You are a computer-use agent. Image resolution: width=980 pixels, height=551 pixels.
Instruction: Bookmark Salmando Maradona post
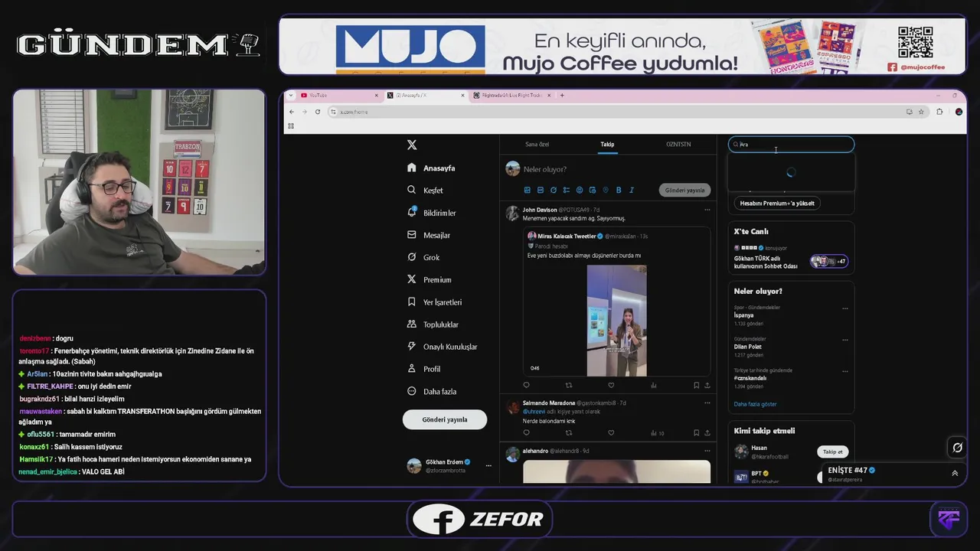point(696,433)
